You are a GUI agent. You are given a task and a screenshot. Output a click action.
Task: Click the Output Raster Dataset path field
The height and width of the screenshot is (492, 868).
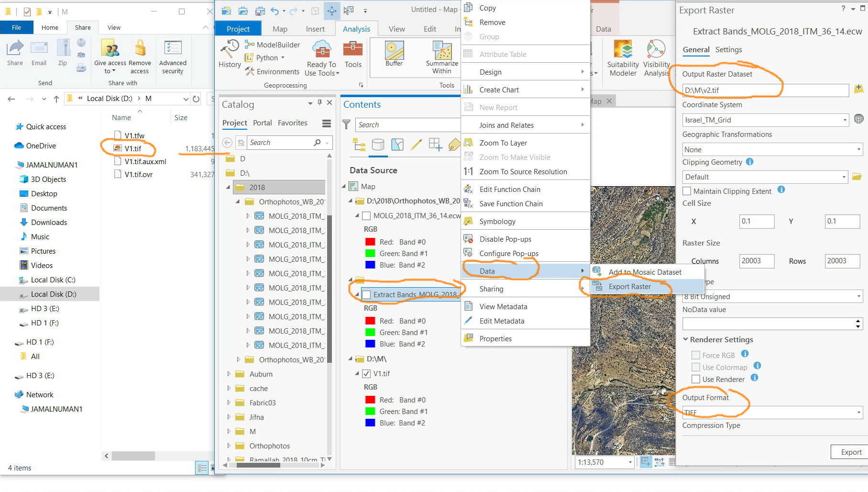[x=765, y=90]
